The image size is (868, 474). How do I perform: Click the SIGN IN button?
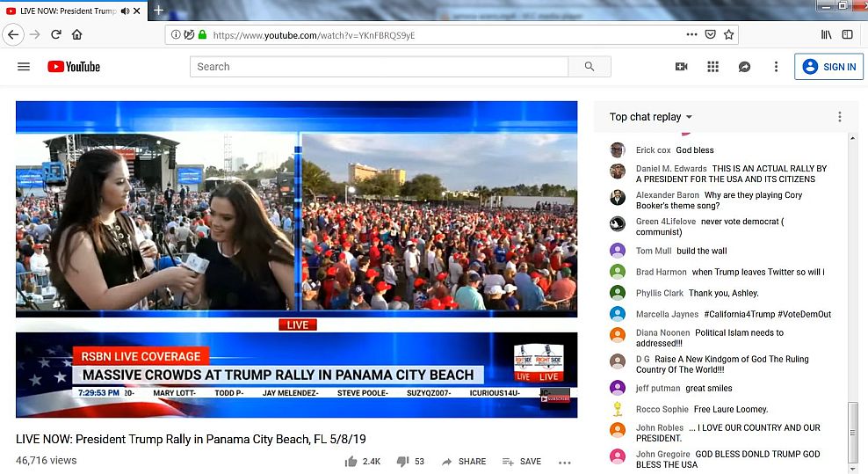829,67
